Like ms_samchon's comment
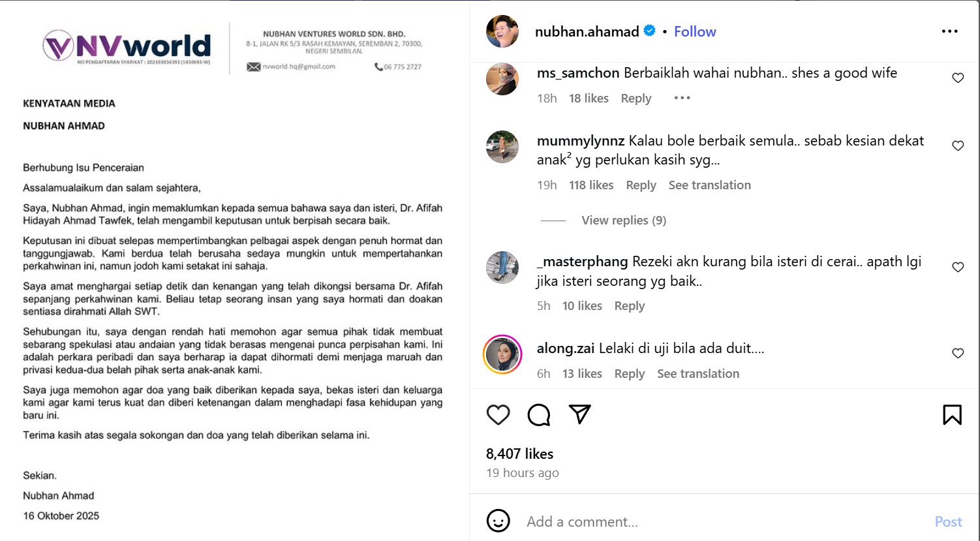 click(958, 78)
